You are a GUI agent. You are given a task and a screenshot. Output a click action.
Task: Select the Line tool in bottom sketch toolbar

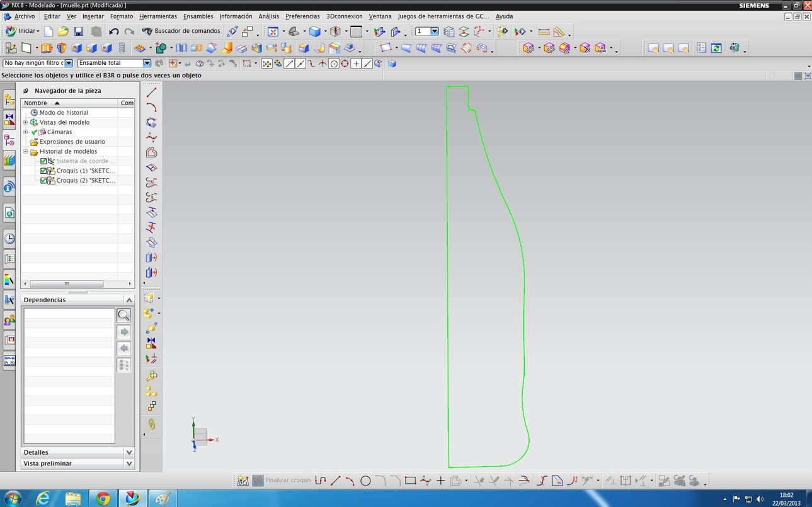click(x=335, y=481)
